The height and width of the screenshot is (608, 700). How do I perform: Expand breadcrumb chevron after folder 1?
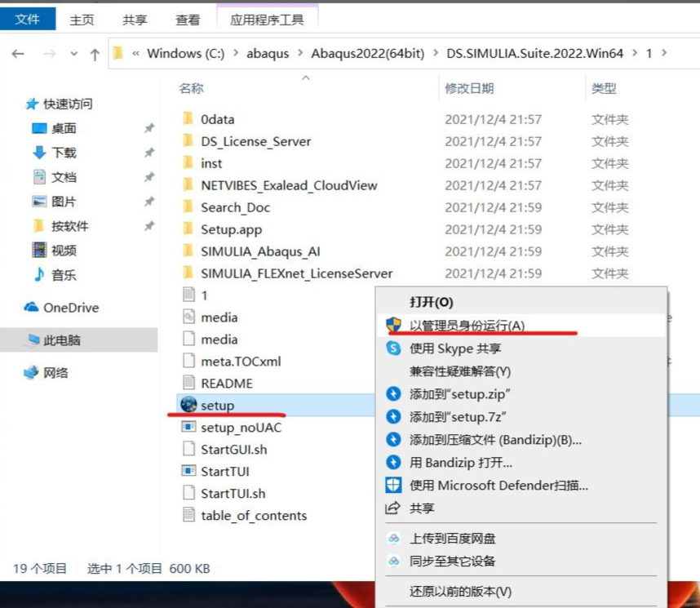coord(664,53)
